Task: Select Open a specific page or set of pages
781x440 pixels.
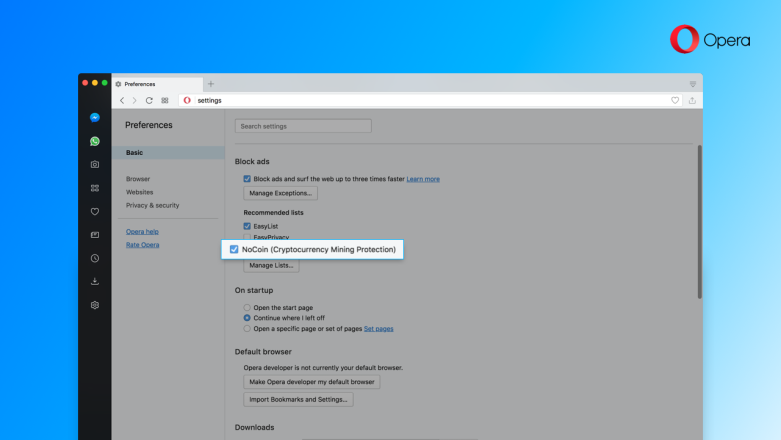Action: pyautogui.click(x=247, y=329)
